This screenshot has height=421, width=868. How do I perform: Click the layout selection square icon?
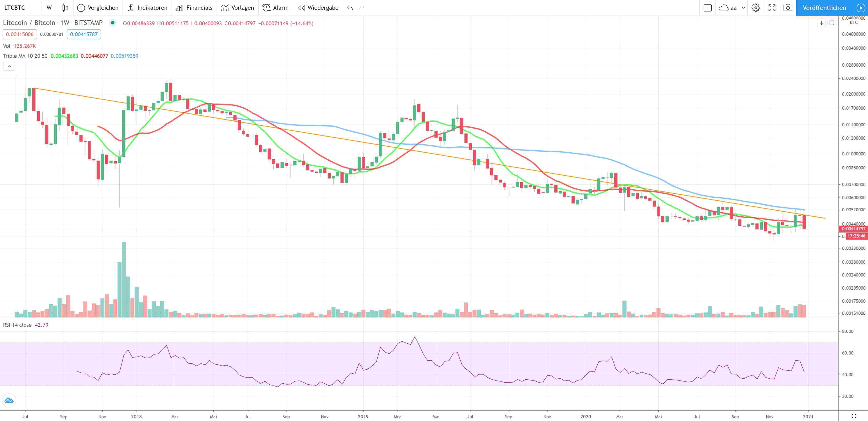click(708, 8)
